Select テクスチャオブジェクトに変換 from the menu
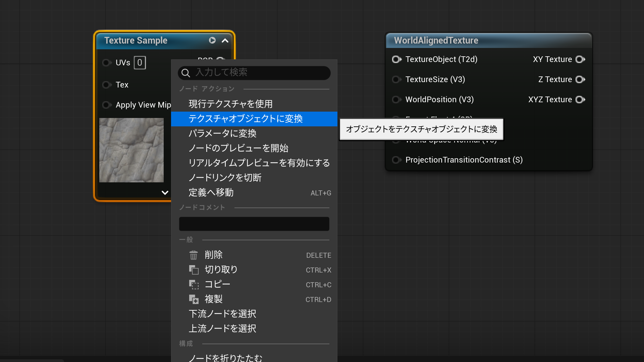The height and width of the screenshot is (362, 644). click(x=246, y=119)
